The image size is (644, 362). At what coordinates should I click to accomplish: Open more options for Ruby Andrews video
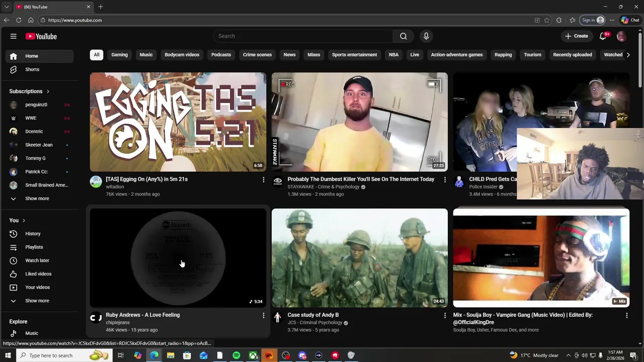(263, 315)
